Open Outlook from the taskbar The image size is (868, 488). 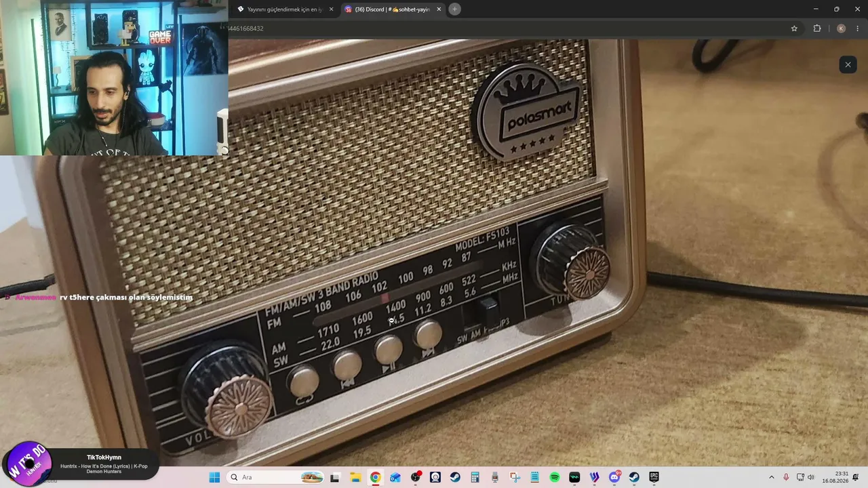coord(395,477)
